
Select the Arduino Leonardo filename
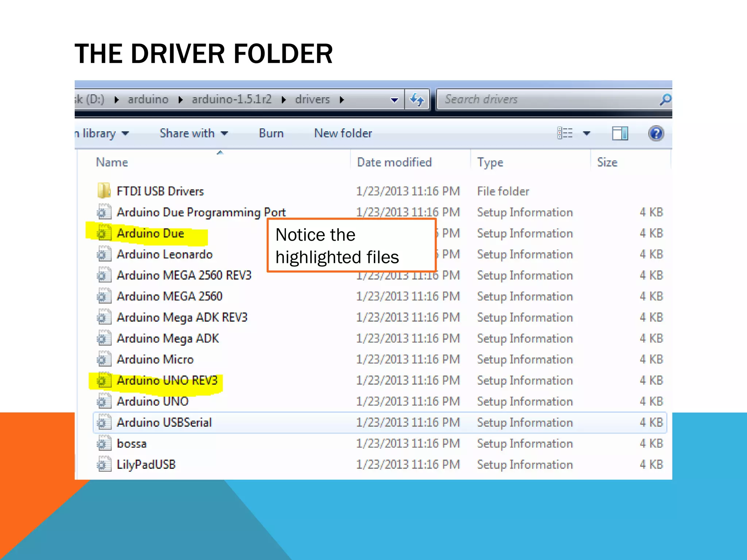point(165,254)
